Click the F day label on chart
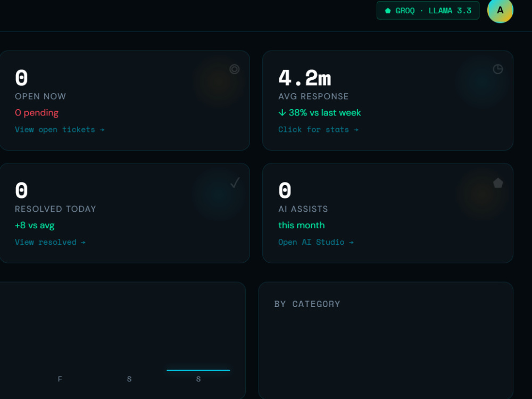Viewport: 532px width, 399px height. (60, 379)
